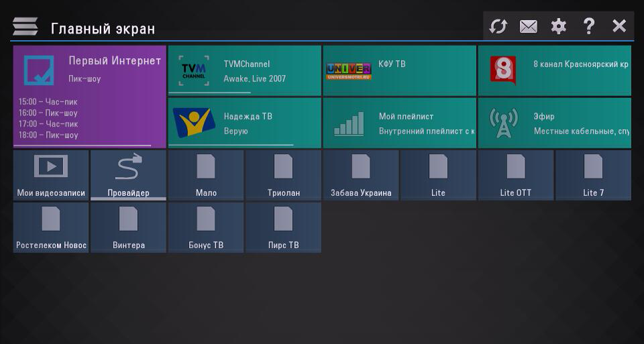Open the Эфир local channels tile
The image size is (644, 344).
[x=554, y=123]
